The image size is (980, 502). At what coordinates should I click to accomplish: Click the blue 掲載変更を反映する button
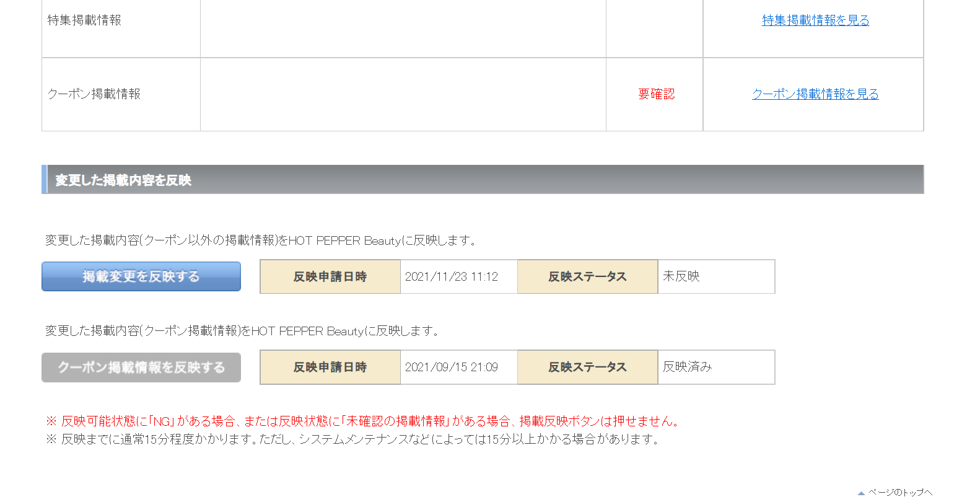tap(141, 276)
